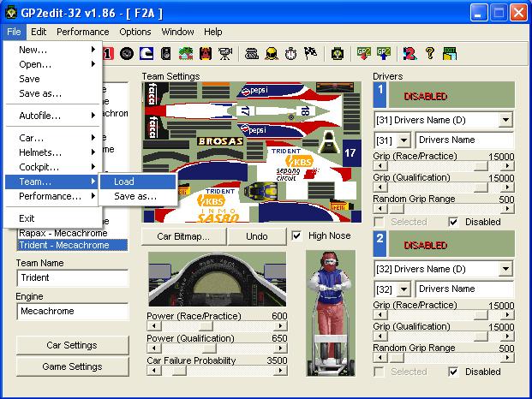Click the checkered flag toolbar icon
Screen dimensions: 532x399
tap(311, 53)
